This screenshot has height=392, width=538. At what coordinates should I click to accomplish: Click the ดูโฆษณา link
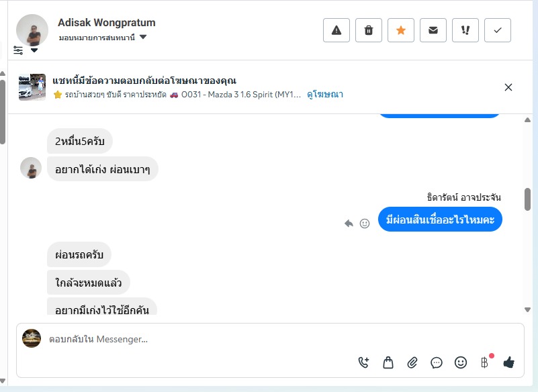click(x=325, y=95)
